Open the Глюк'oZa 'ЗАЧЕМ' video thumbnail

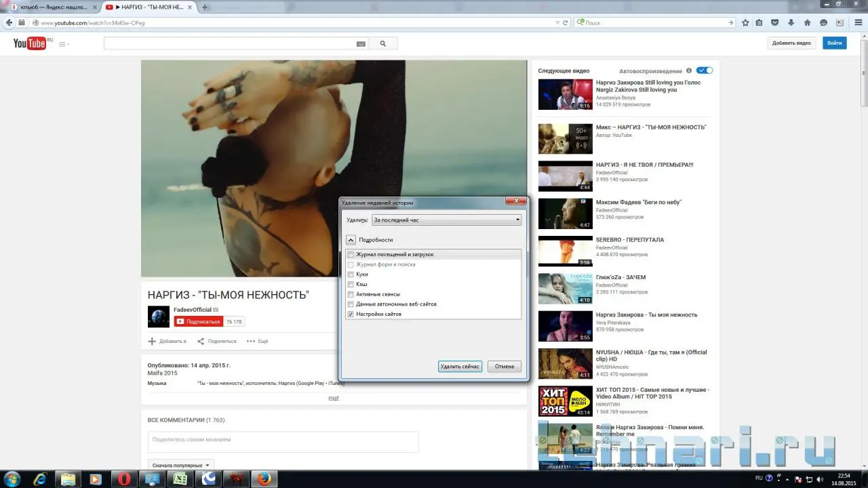coord(566,289)
